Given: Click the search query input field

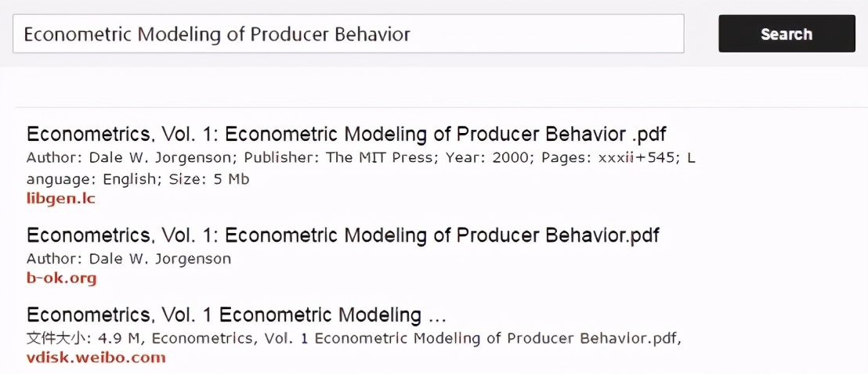Looking at the screenshot, I should click(x=348, y=34).
